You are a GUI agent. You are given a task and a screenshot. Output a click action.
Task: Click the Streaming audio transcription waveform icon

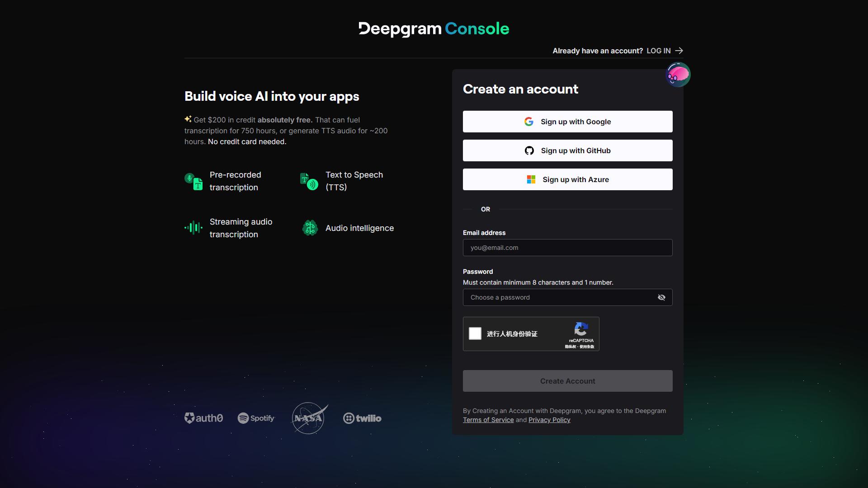[x=193, y=228]
